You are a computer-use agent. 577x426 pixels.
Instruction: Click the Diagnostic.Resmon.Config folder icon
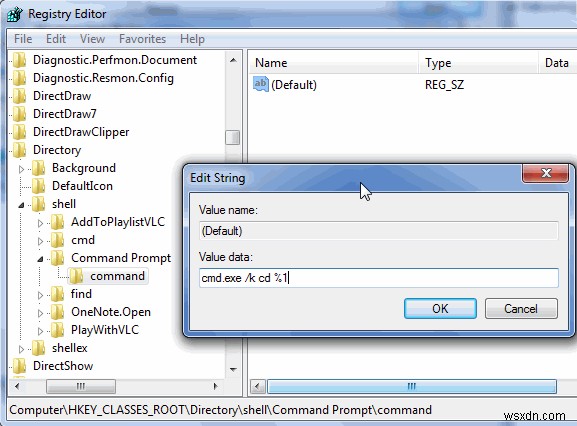[20, 78]
